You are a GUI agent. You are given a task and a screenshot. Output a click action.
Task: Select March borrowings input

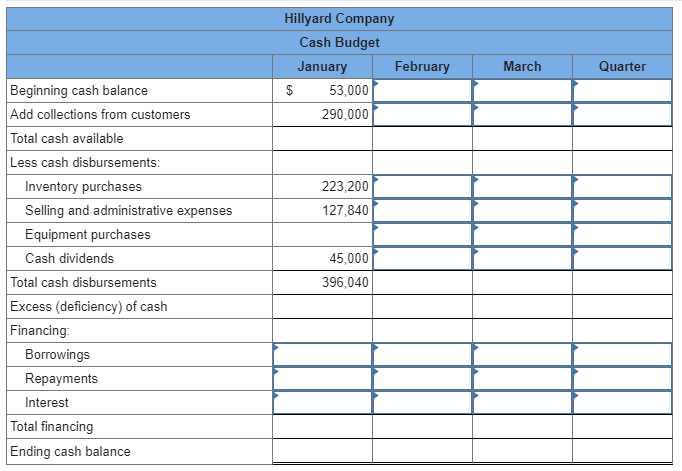522,354
